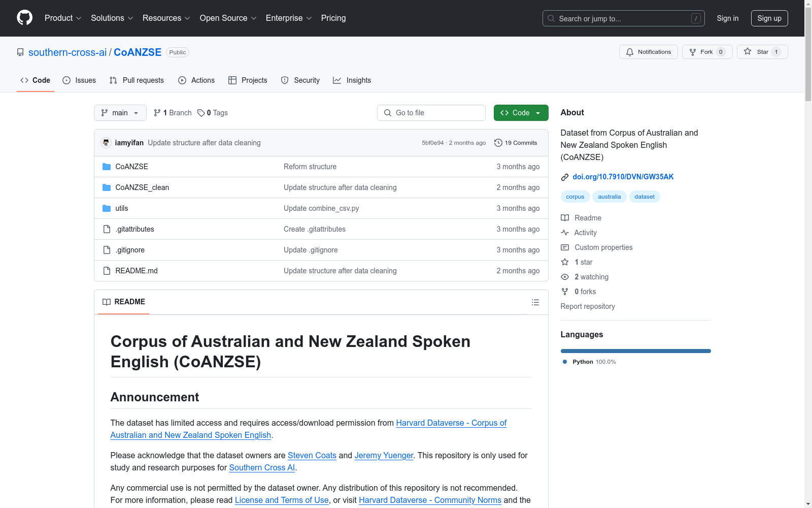
Task: Click the Python language bar
Action: (635, 351)
